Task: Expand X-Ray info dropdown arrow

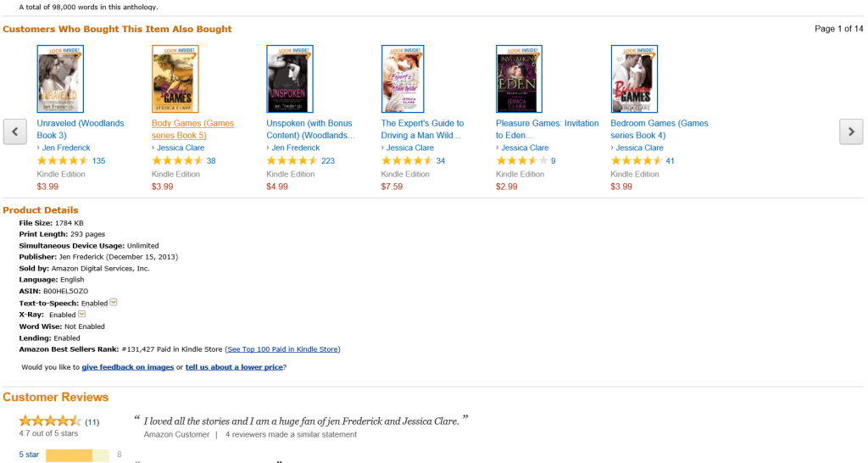Action: 82,314
